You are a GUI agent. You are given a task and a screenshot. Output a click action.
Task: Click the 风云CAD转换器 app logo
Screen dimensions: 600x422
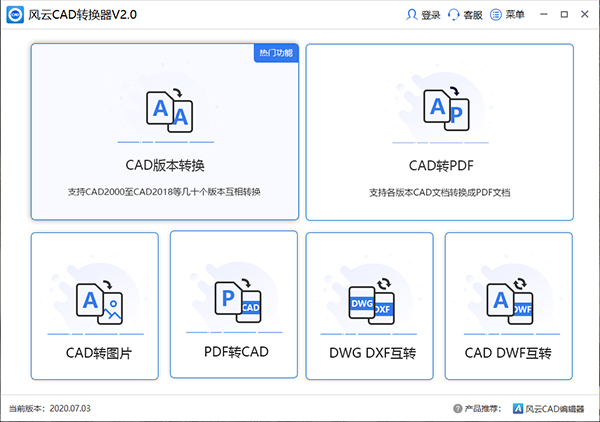tap(15, 15)
